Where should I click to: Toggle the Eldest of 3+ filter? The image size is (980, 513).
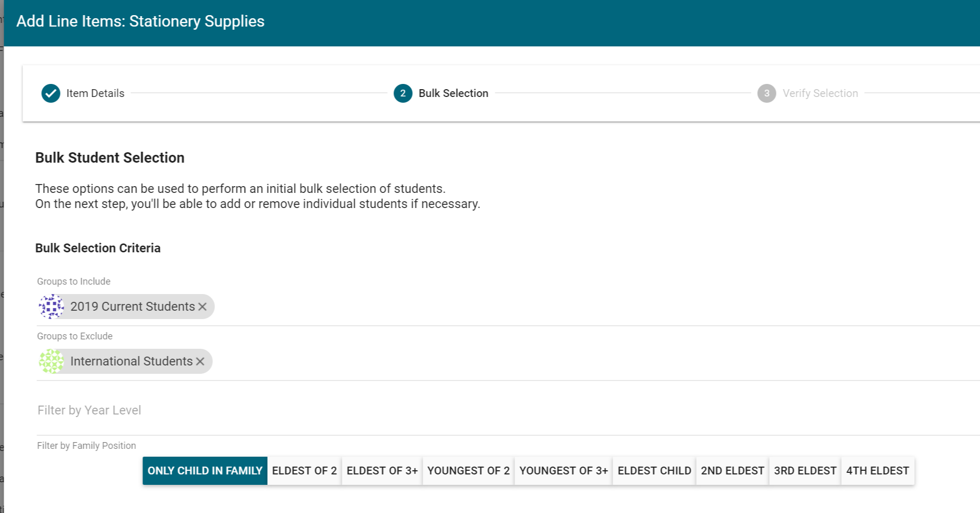click(382, 471)
